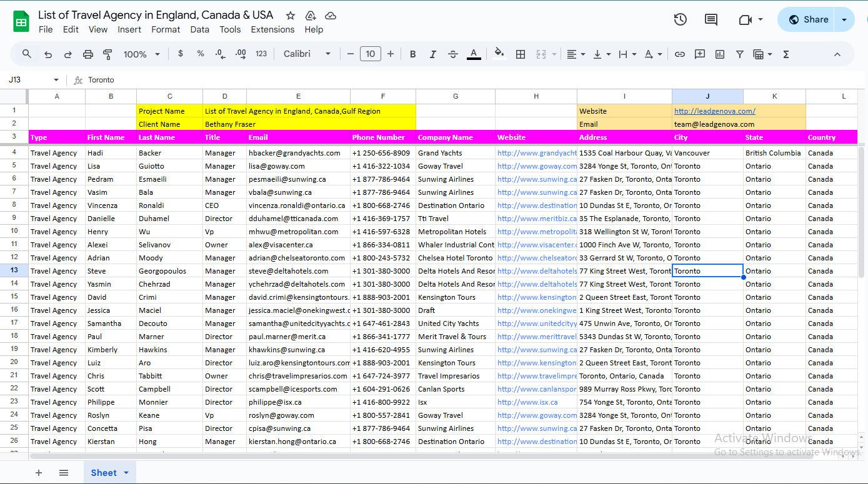Image resolution: width=868 pixels, height=484 pixels.
Task: Click the vertical scrollbar
Action: 862,212
